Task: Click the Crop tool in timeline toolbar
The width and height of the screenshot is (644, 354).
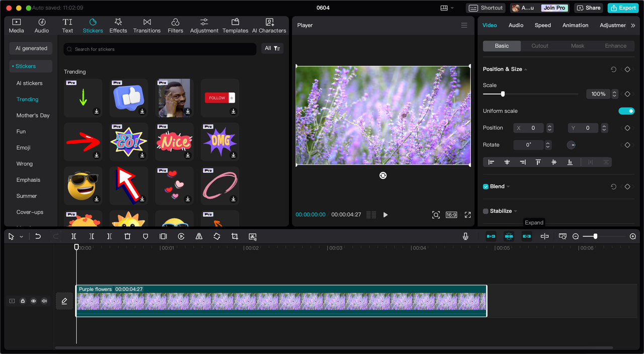Action: pos(234,236)
